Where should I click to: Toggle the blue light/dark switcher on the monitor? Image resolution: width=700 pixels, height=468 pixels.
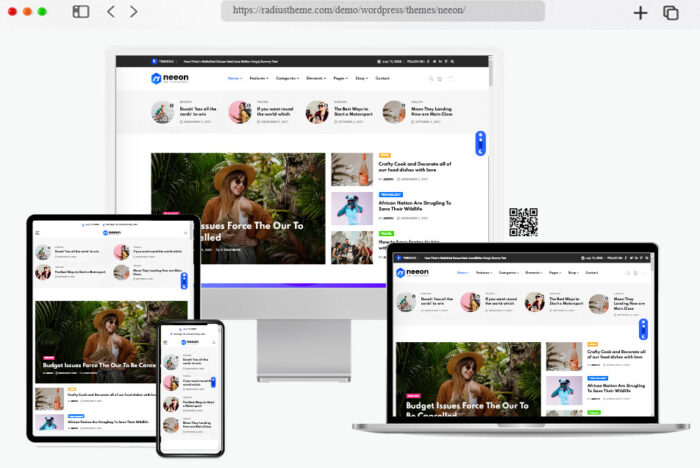480,143
